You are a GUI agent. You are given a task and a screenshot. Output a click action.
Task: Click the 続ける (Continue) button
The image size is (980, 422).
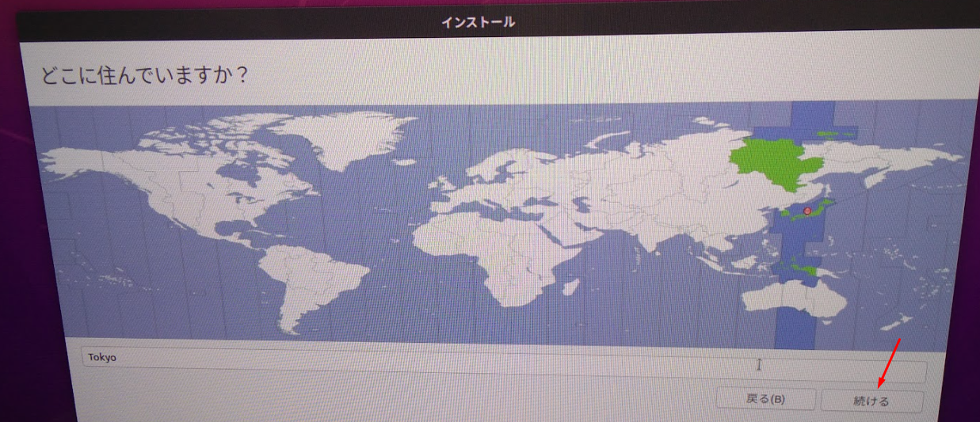tap(871, 401)
